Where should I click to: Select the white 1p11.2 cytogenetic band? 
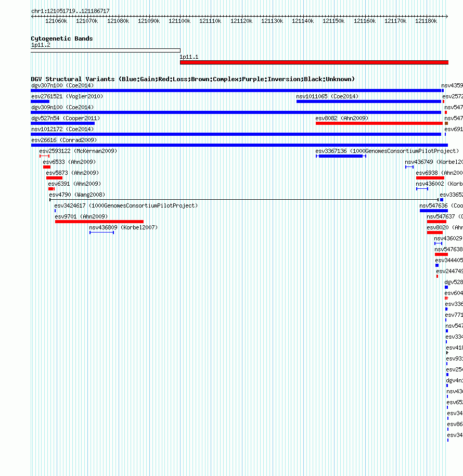point(106,50)
